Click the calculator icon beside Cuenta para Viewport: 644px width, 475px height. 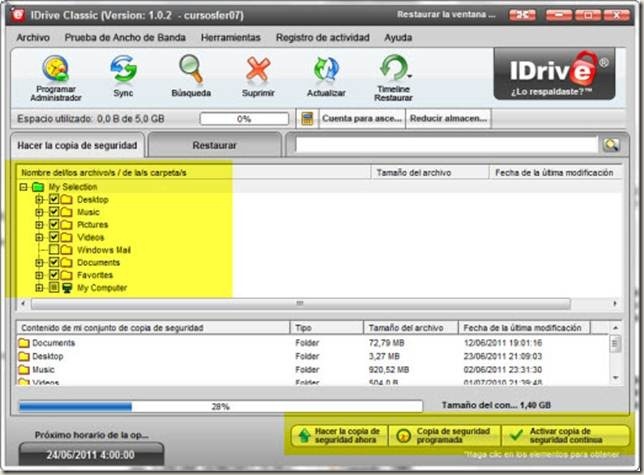(x=307, y=119)
